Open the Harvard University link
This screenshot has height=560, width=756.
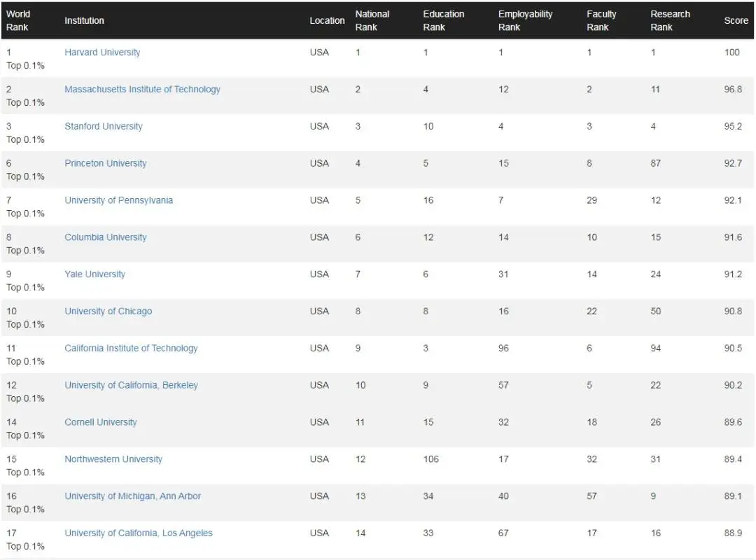(102, 52)
